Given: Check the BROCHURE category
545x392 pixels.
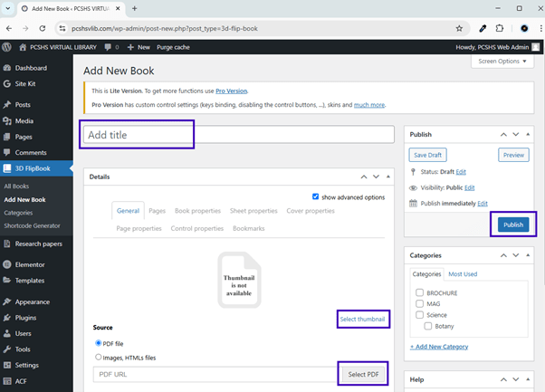Looking at the screenshot, I should (419, 292).
